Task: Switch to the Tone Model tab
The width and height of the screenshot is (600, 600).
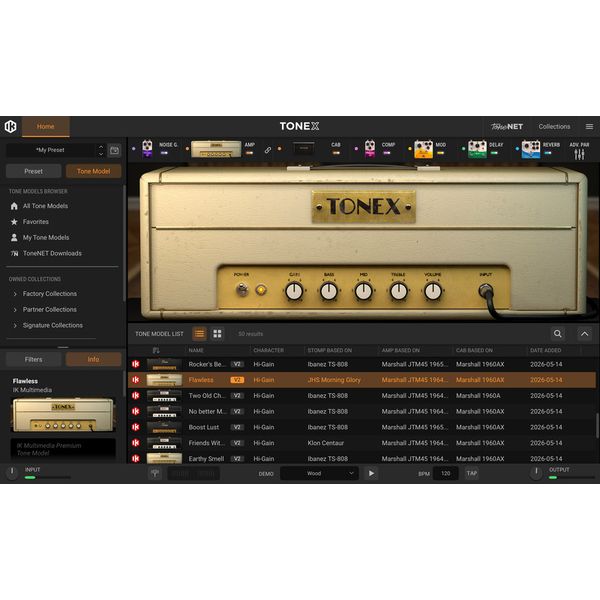Action: (x=93, y=171)
